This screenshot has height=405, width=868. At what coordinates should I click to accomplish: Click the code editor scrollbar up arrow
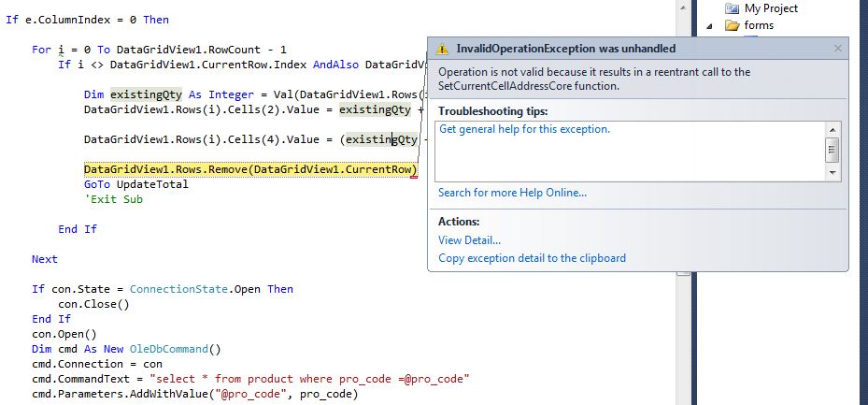pyautogui.click(x=683, y=6)
